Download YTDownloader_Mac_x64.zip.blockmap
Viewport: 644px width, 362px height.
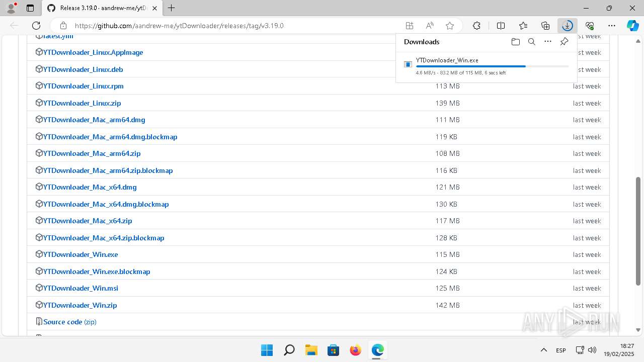click(104, 238)
